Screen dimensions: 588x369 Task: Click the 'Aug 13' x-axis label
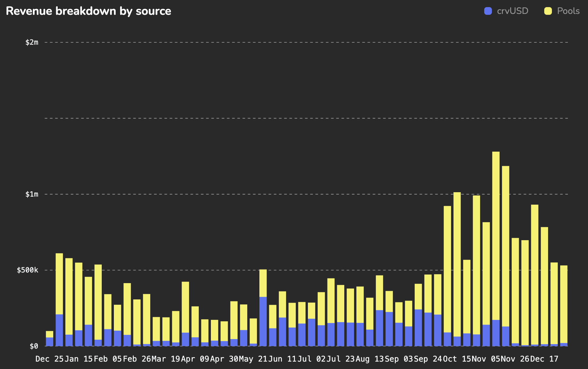[x=369, y=359]
